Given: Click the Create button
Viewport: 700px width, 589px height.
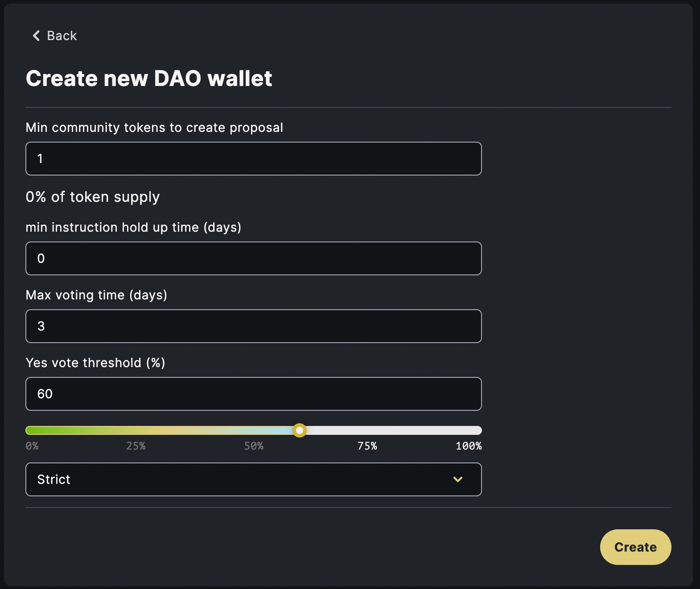Looking at the screenshot, I should [635, 547].
